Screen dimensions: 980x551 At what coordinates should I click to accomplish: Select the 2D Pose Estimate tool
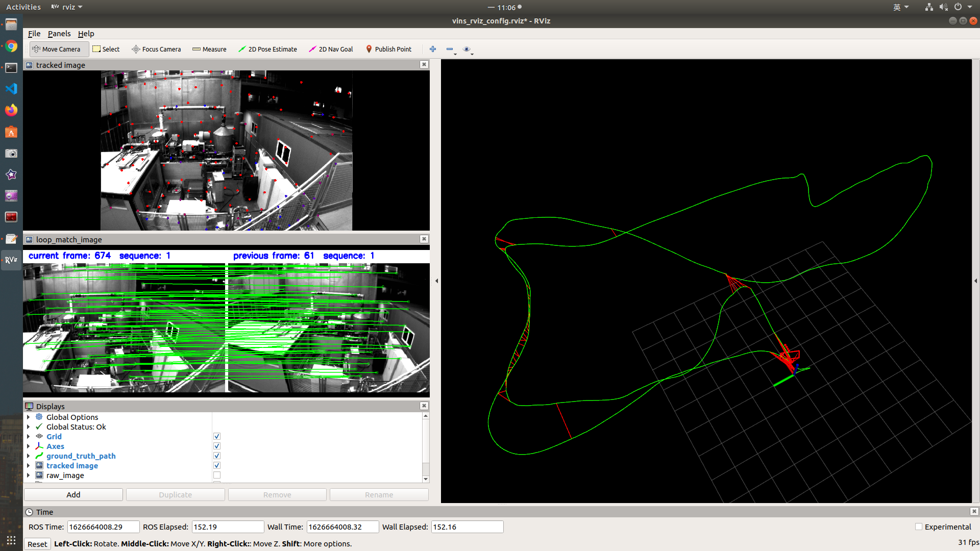pos(267,49)
